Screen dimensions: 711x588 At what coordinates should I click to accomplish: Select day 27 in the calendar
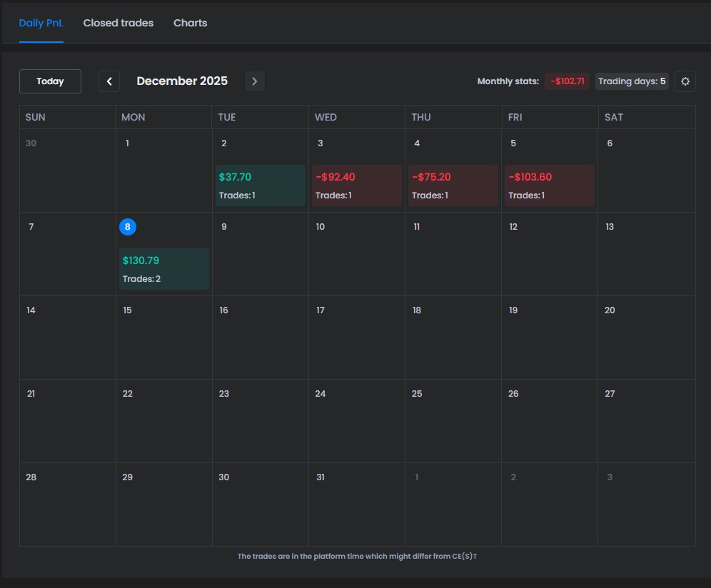tap(610, 393)
